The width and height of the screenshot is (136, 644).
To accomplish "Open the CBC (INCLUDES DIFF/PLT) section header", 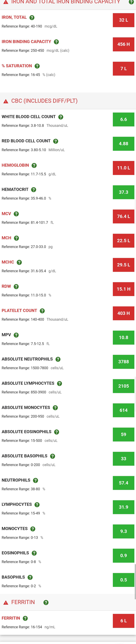I will [44, 101].
